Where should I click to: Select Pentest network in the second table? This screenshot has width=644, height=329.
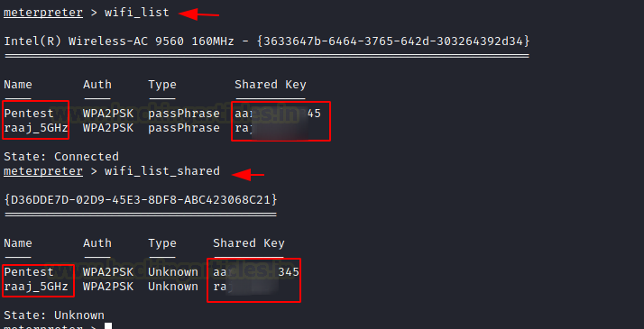(29, 272)
